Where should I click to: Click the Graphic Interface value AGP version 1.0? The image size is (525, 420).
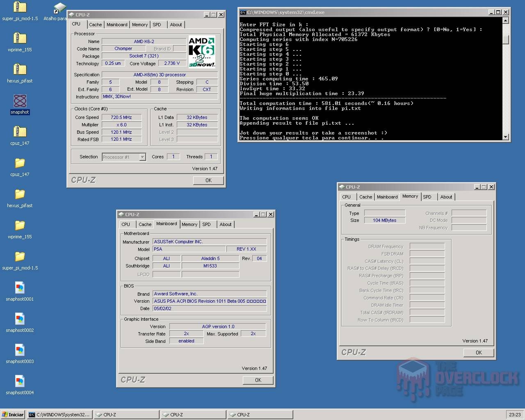pos(218,327)
